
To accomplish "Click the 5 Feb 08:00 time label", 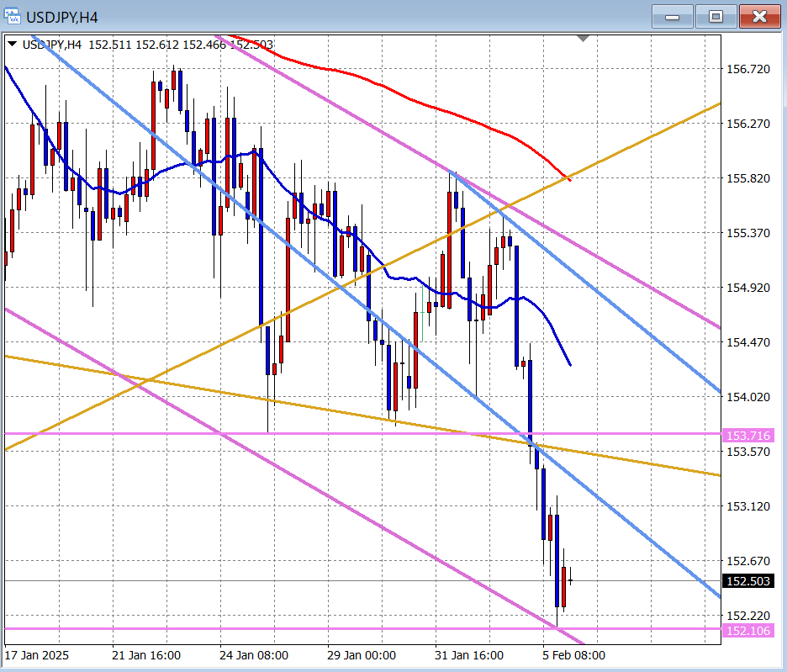I will click(573, 655).
